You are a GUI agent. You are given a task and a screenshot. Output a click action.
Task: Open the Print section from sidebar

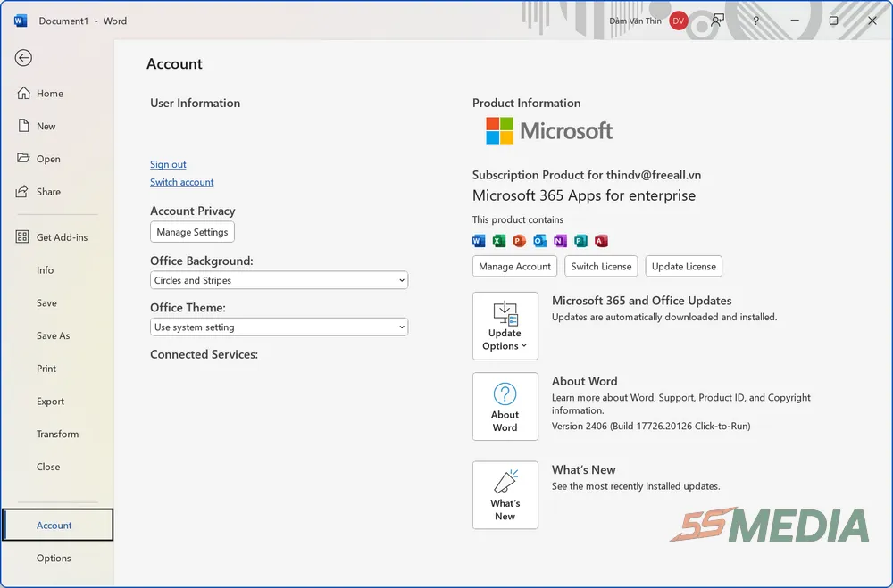point(46,368)
